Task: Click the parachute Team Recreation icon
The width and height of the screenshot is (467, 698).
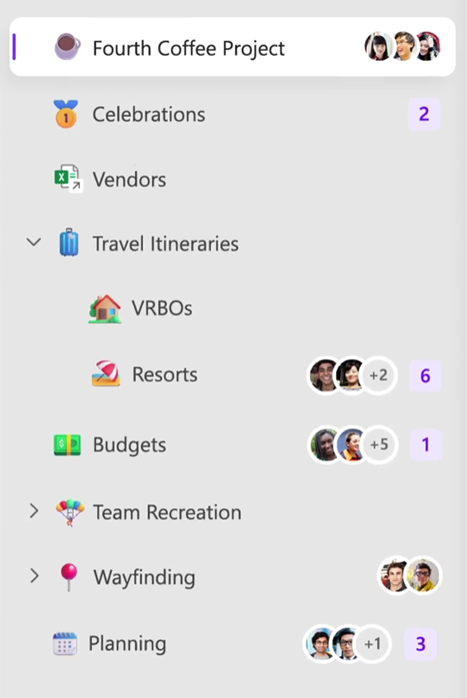Action: click(70, 512)
